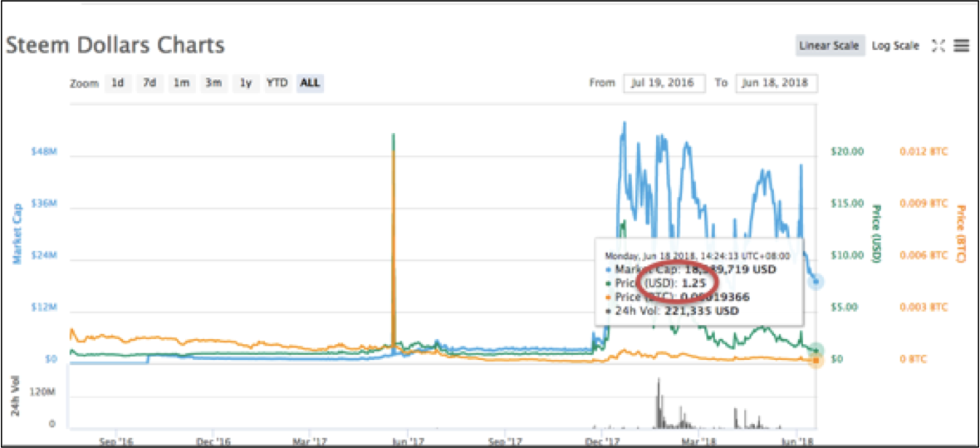Edit the From date field

[x=664, y=82]
